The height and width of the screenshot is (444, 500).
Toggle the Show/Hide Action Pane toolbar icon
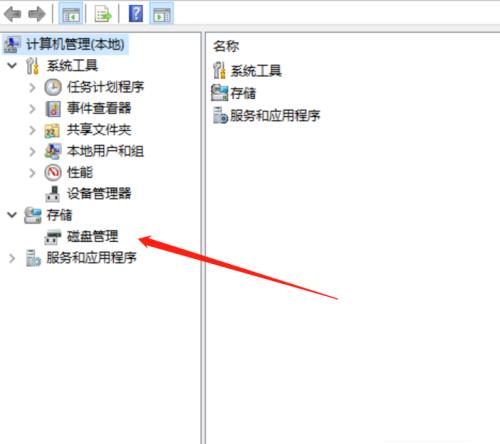pyautogui.click(x=162, y=14)
